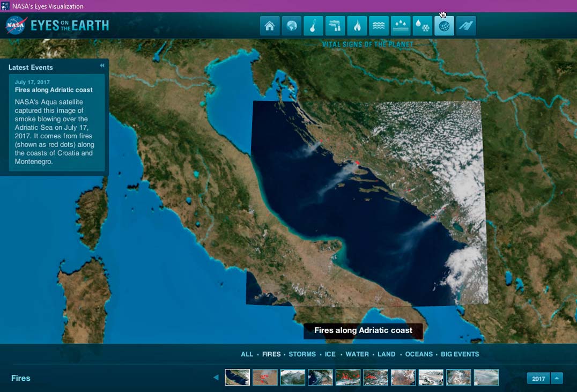Click the Fires along Adriatic coast heading
The height and width of the screenshot is (392, 577).
tap(54, 90)
